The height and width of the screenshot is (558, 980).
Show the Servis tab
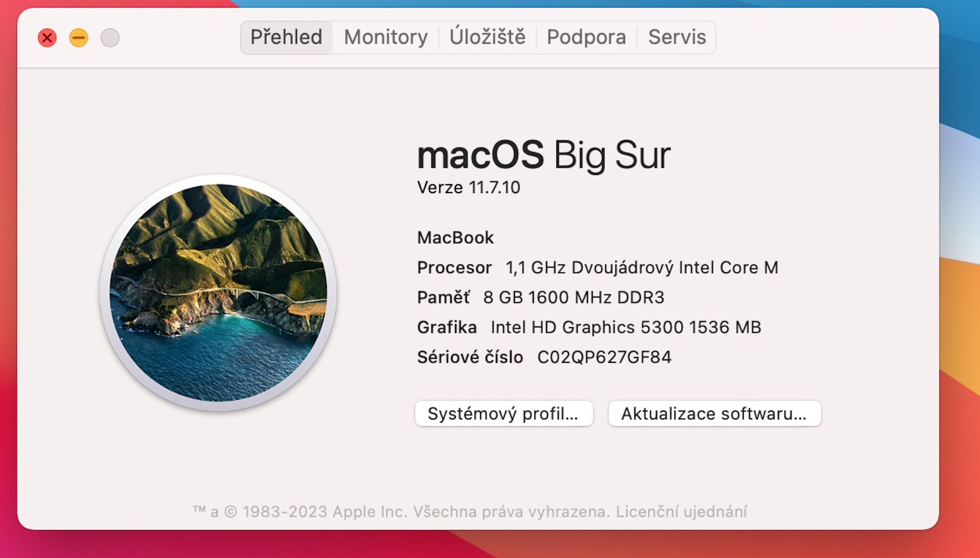click(676, 37)
